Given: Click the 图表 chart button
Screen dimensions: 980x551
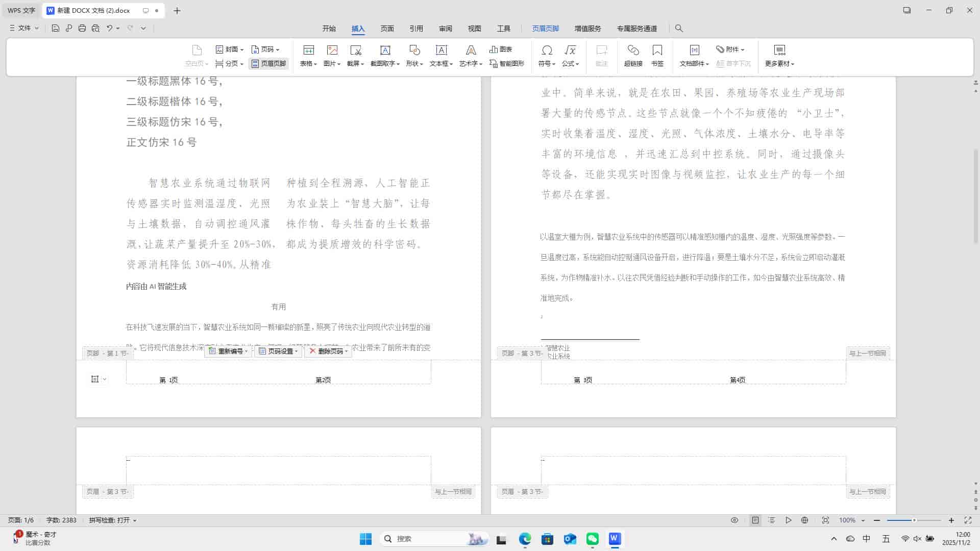Looking at the screenshot, I should [501, 49].
